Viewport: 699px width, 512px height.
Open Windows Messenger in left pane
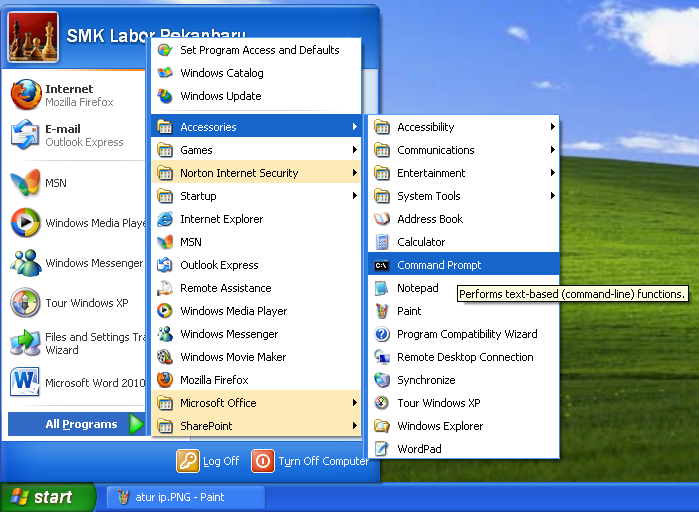tap(75, 262)
